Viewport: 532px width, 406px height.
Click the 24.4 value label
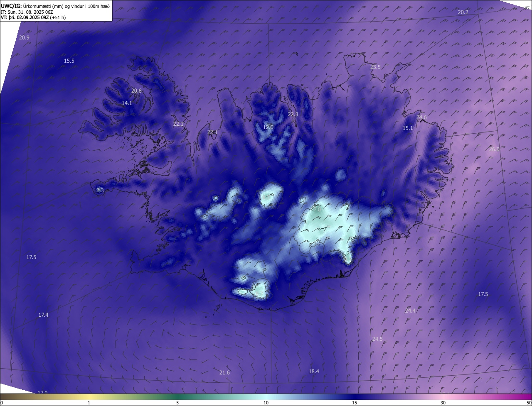(410, 311)
